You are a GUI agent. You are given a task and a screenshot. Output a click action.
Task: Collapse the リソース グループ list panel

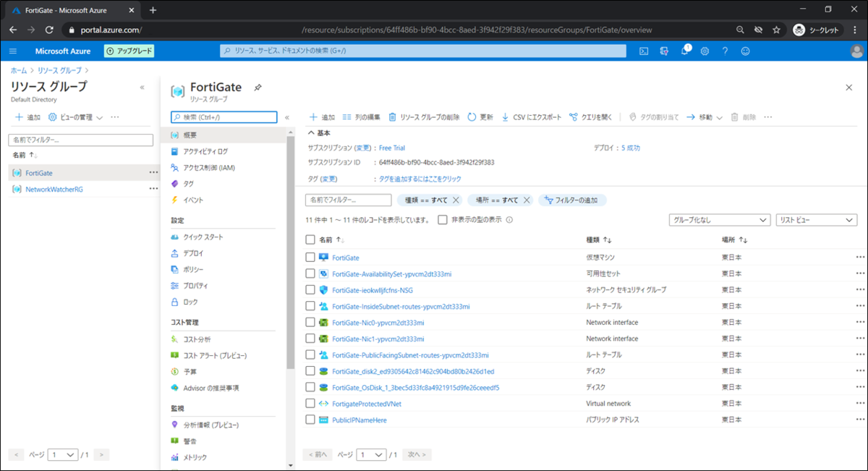(x=142, y=88)
